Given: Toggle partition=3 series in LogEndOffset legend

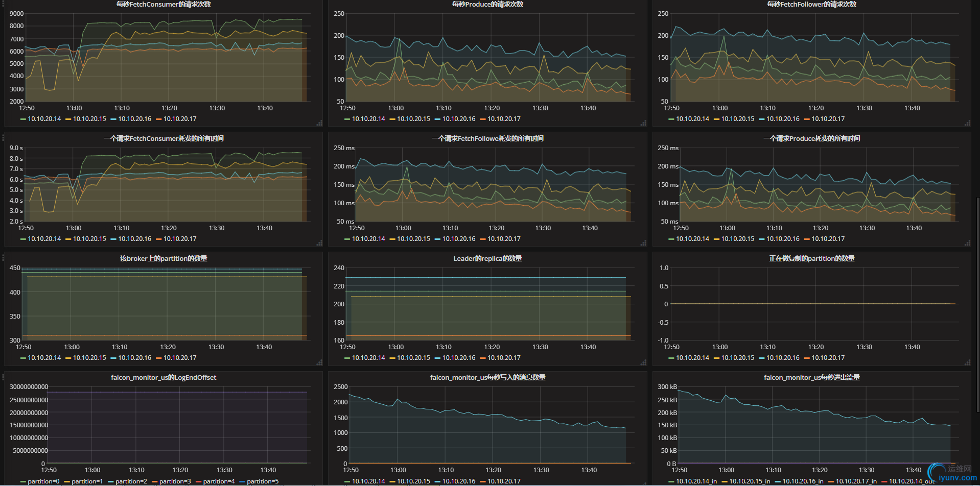Looking at the screenshot, I should pos(175,481).
